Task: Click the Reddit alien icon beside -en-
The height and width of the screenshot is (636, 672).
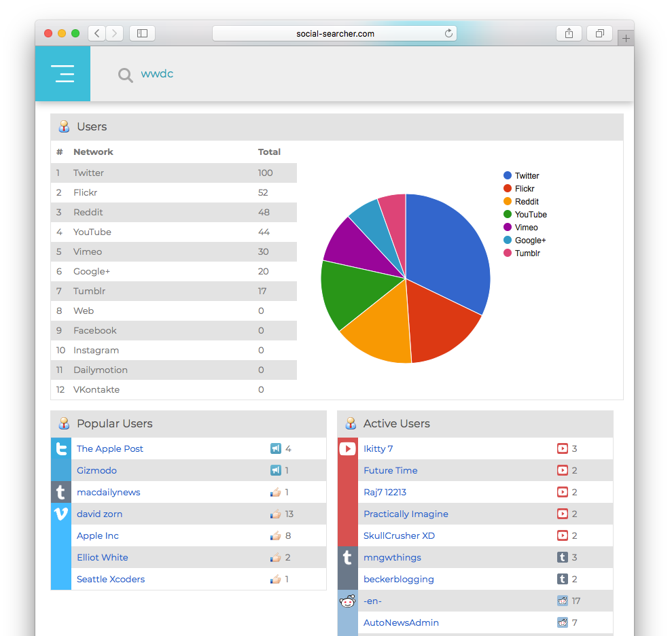Action: pos(348,601)
